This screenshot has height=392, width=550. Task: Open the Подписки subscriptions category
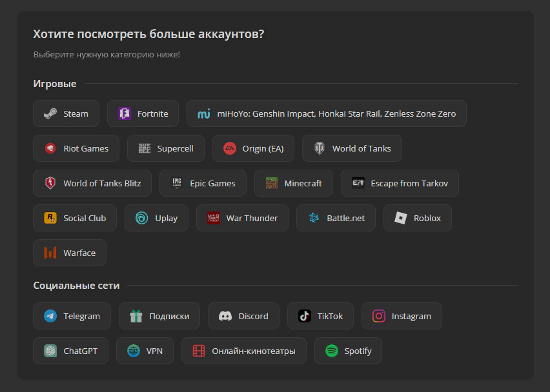[x=159, y=316]
